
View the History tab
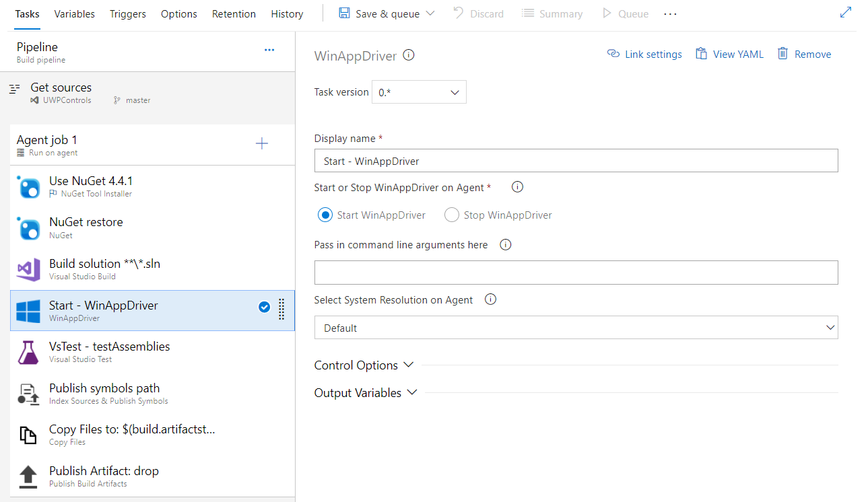click(x=287, y=13)
